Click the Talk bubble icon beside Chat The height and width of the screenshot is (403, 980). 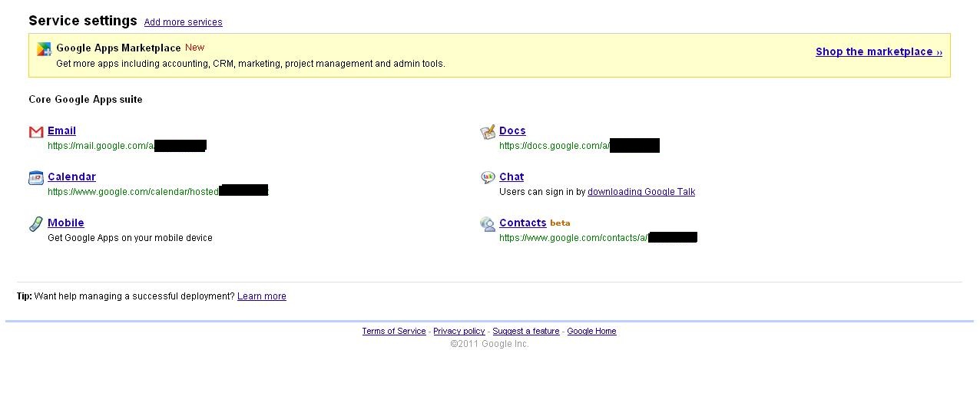pyautogui.click(x=488, y=177)
